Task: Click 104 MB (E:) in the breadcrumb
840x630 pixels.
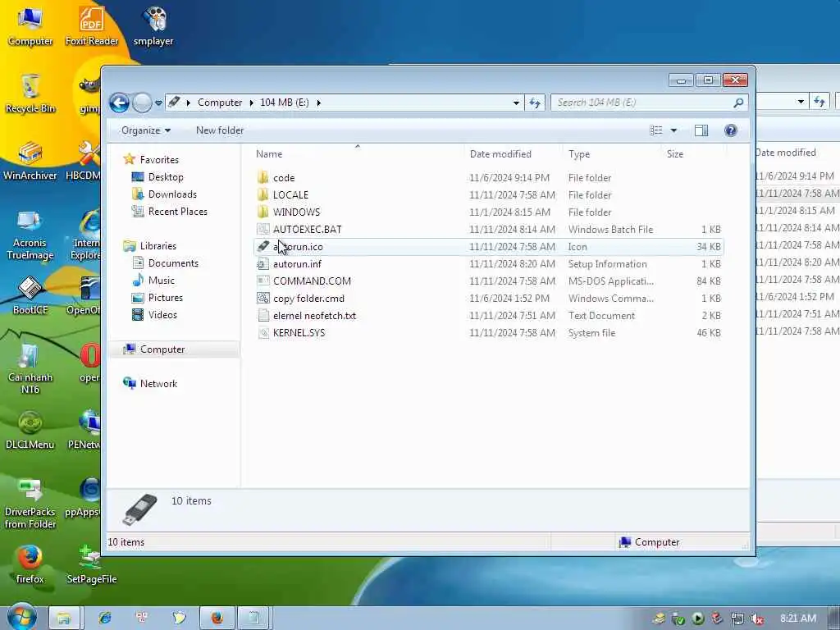Action: pyautogui.click(x=285, y=103)
